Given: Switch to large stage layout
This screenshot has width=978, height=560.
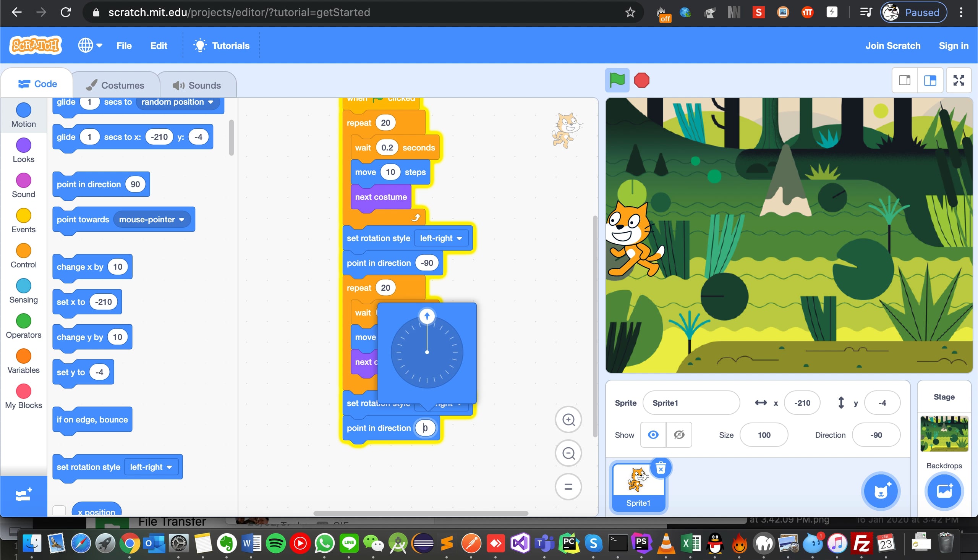Looking at the screenshot, I should pos(930,80).
